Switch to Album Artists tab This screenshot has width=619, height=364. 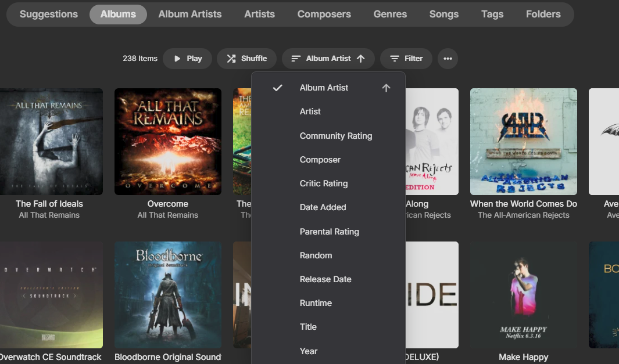pos(190,14)
